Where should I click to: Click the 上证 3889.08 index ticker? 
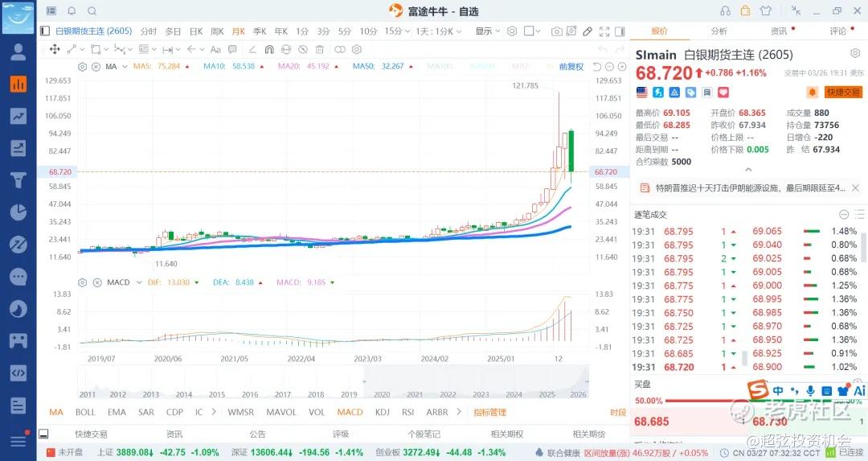(158, 453)
